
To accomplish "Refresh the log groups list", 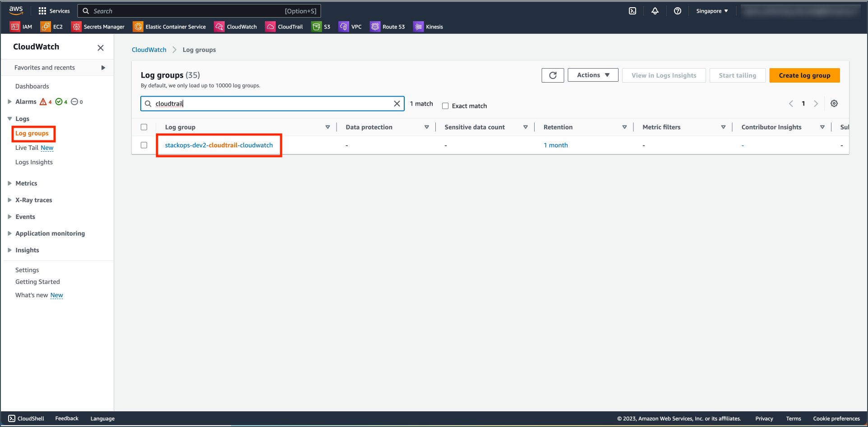I will [x=552, y=75].
